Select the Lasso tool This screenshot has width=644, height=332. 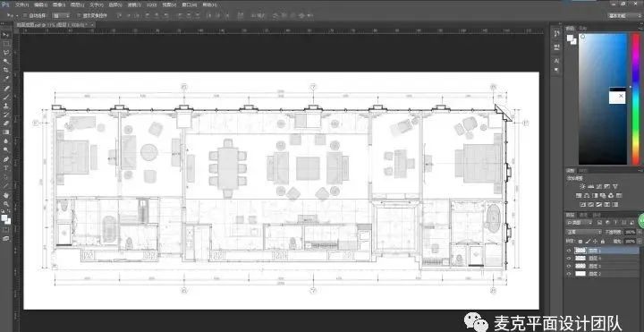pyautogui.click(x=5, y=53)
